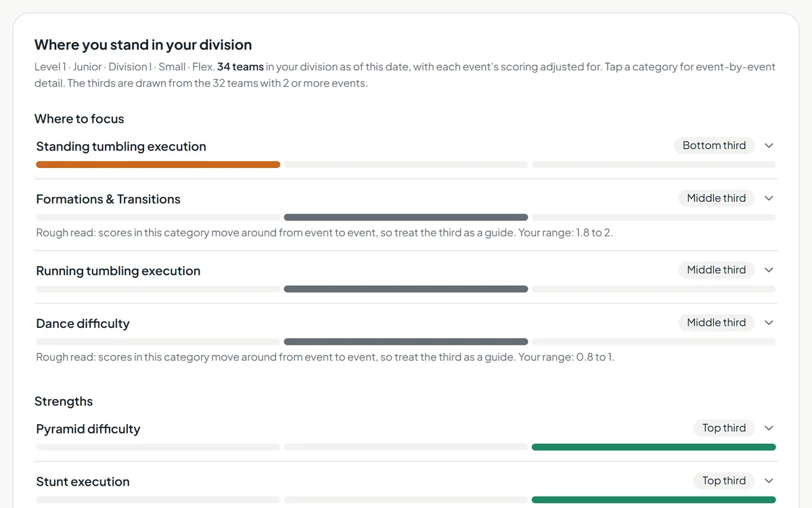Select the Dance difficulty row title
Image resolution: width=812 pixels, height=508 pixels.
83,324
